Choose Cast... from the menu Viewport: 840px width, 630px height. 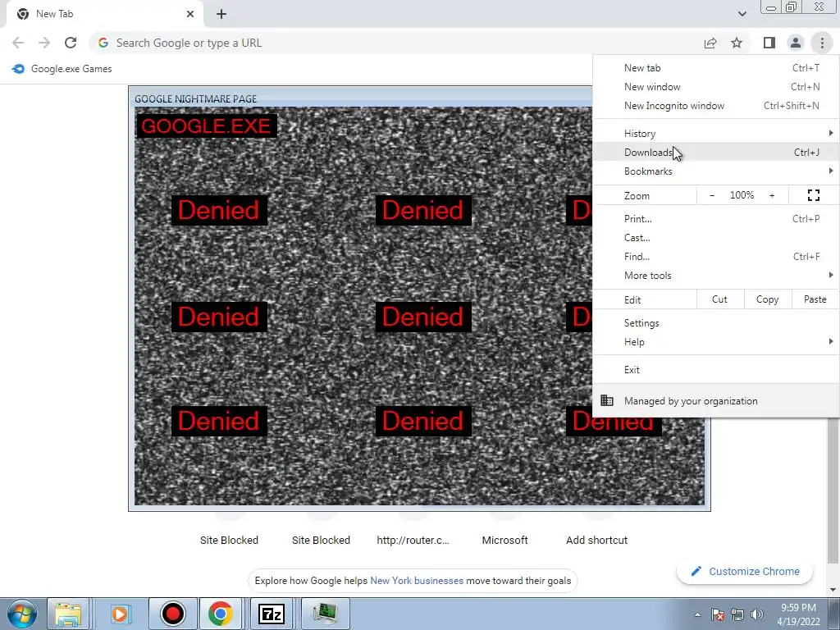(715, 237)
